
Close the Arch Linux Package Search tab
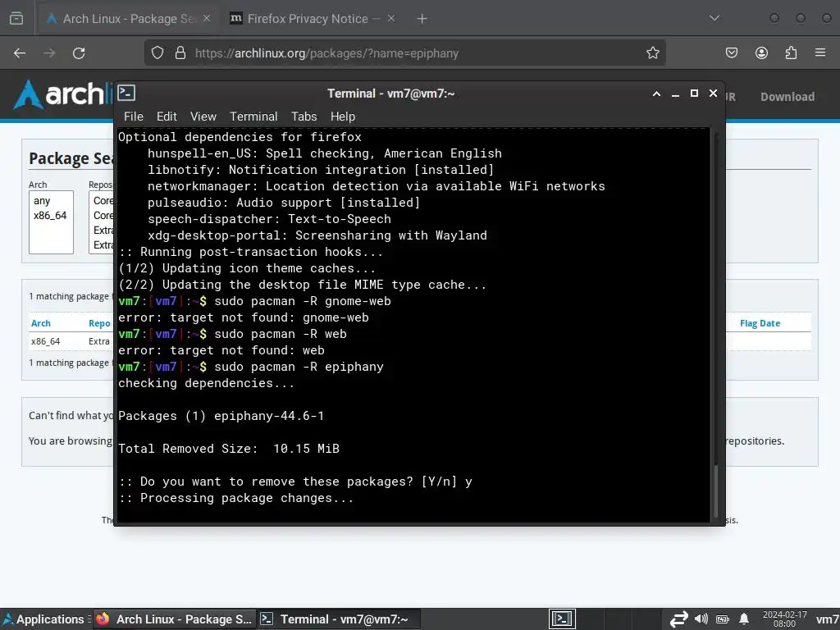(x=207, y=18)
